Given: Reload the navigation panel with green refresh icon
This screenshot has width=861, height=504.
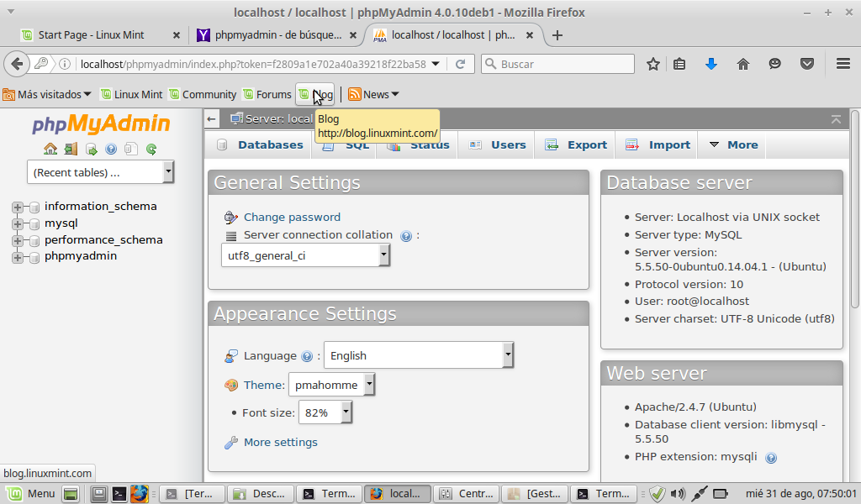Looking at the screenshot, I should click(151, 150).
